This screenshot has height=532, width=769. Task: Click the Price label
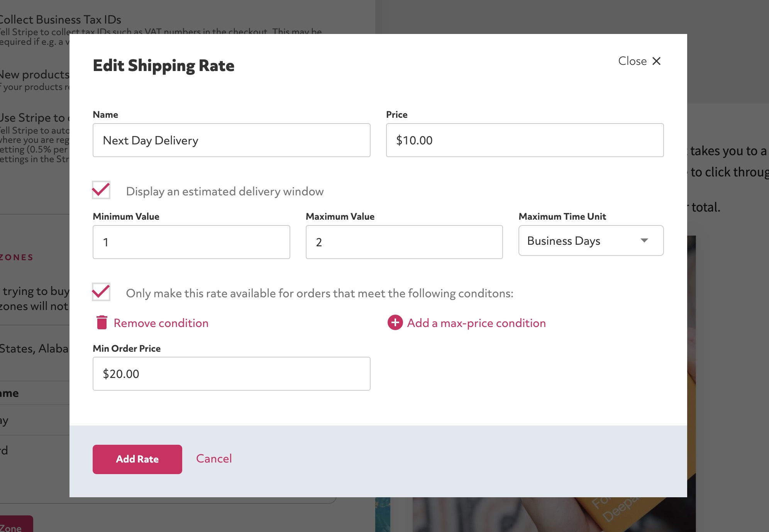pyautogui.click(x=397, y=115)
